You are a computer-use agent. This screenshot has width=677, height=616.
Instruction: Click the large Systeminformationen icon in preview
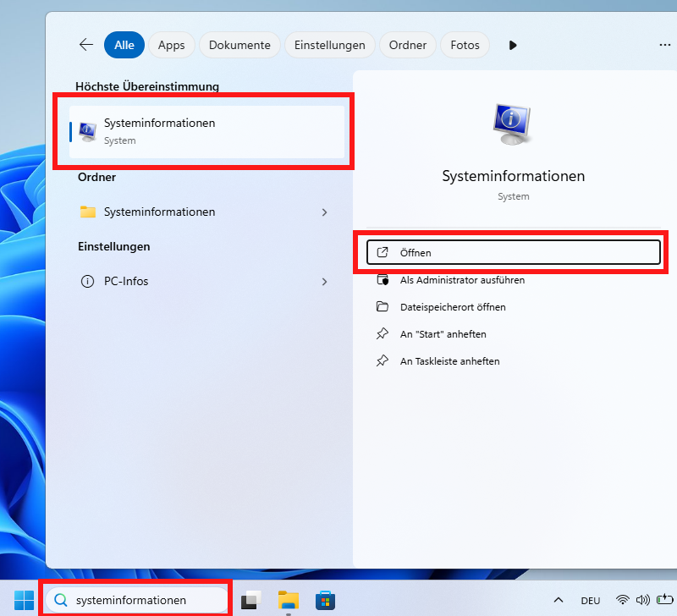click(513, 124)
